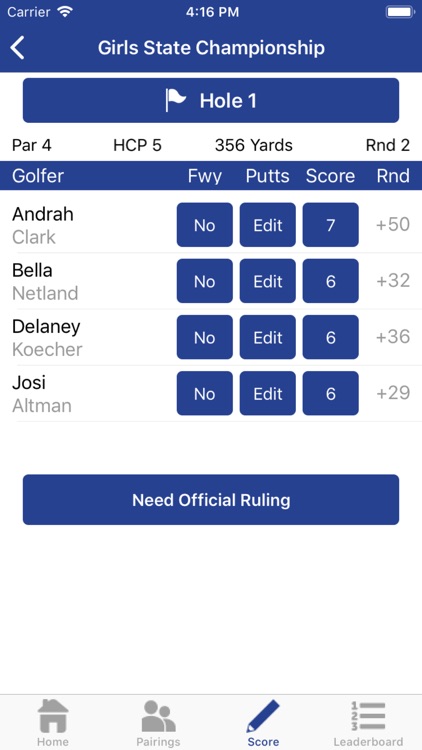Edit putts for Bella Netland
Image resolution: width=422 pixels, height=750 pixels.
point(268,281)
